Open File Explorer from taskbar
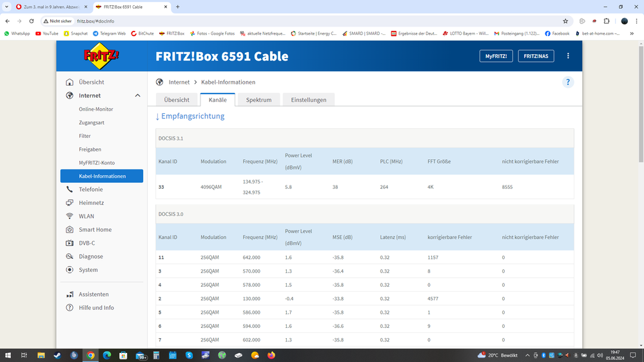This screenshot has width=644, height=362. [x=41, y=356]
